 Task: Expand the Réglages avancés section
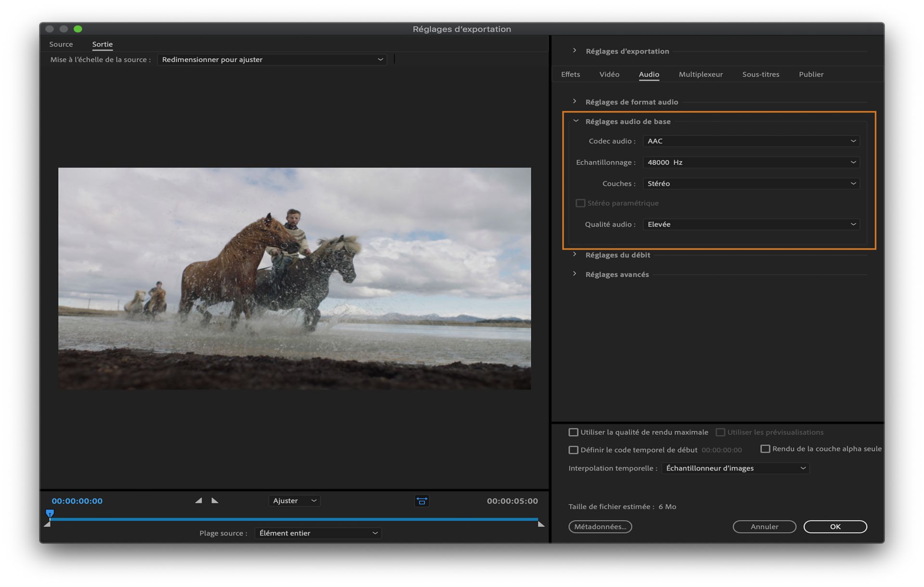(575, 274)
